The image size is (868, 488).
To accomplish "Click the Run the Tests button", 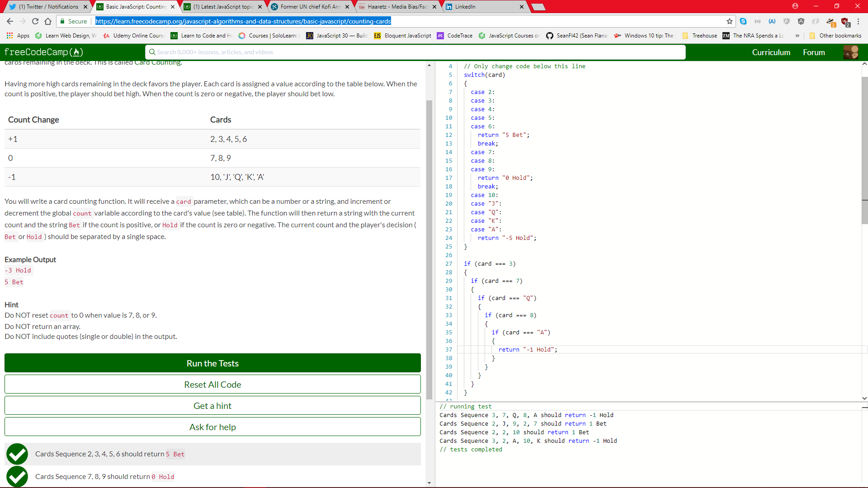I will click(x=212, y=363).
